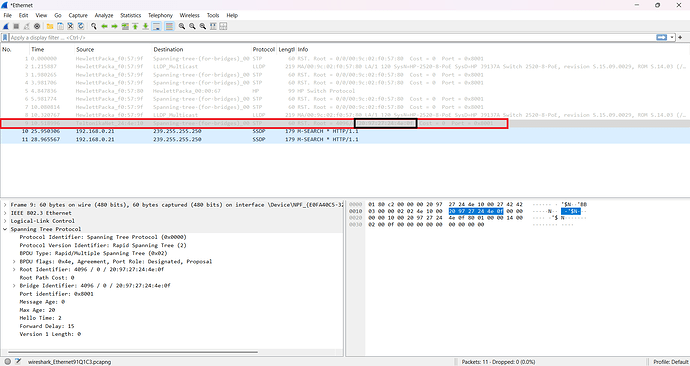Open the Capture menu
The image size is (690, 366).
point(78,15)
